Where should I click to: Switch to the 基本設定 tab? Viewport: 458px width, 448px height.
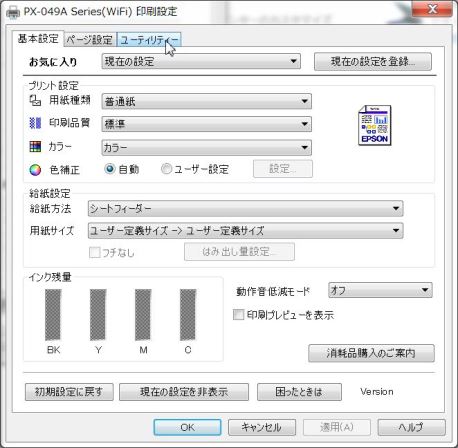(38, 39)
